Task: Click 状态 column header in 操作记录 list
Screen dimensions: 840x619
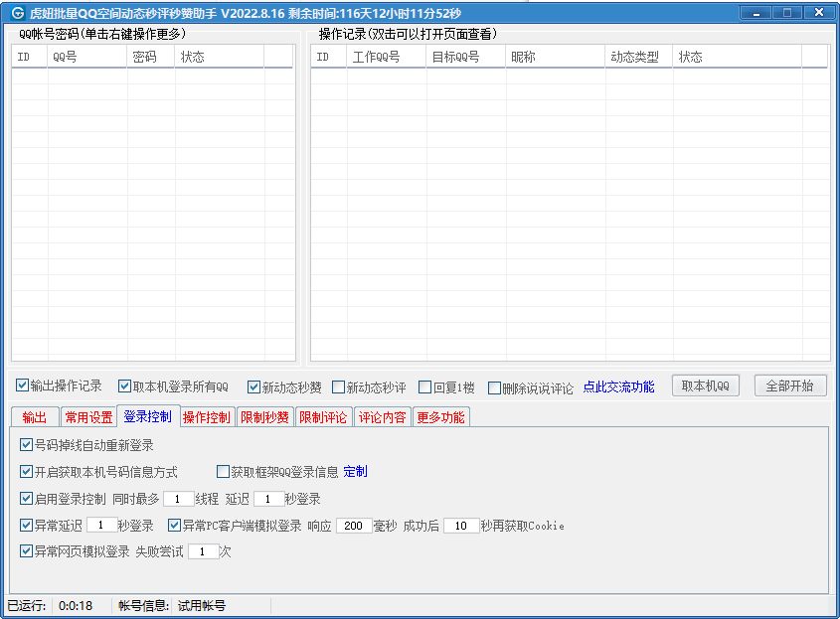Action: pos(738,57)
